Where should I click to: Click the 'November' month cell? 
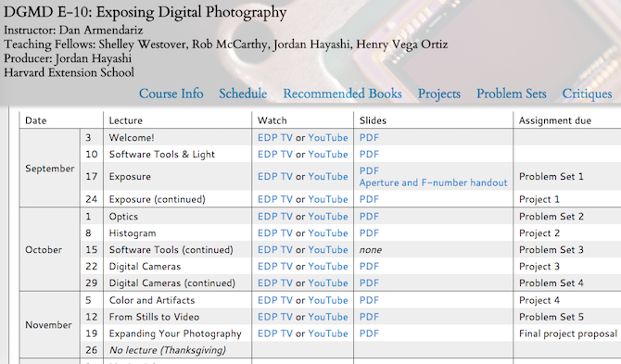point(49,325)
